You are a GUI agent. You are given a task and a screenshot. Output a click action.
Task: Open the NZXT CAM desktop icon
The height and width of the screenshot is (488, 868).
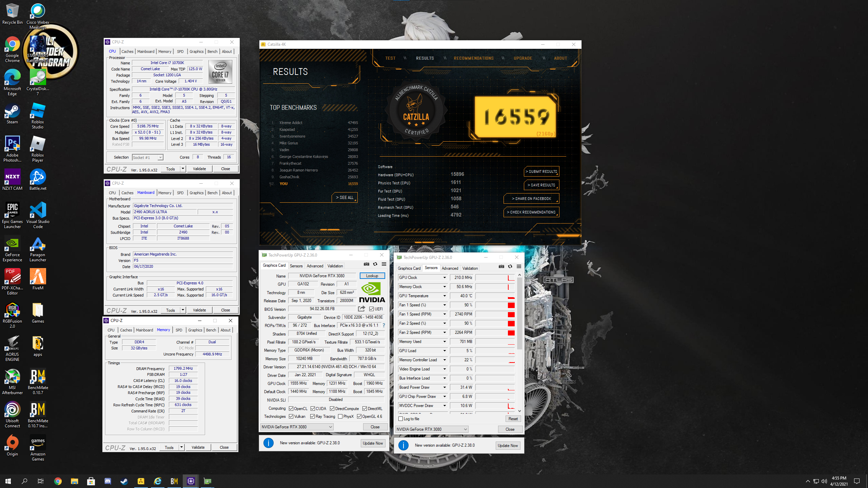click(x=12, y=180)
